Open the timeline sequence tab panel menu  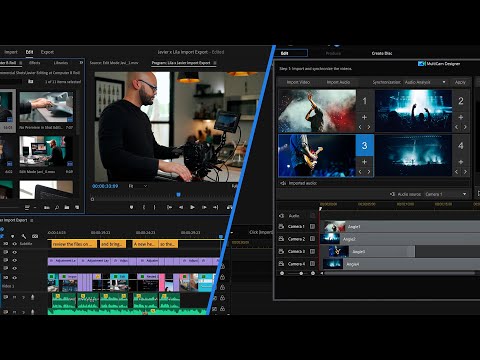32,220
